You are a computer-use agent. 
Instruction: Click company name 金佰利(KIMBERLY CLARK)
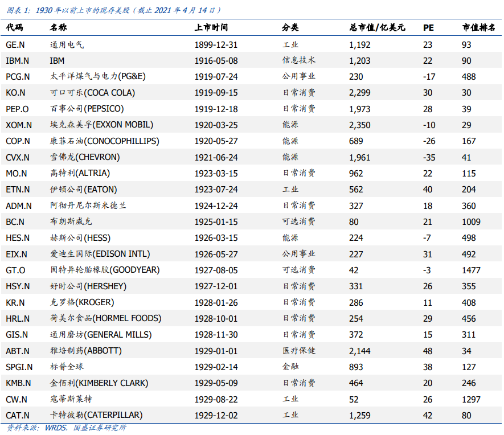[99, 383]
